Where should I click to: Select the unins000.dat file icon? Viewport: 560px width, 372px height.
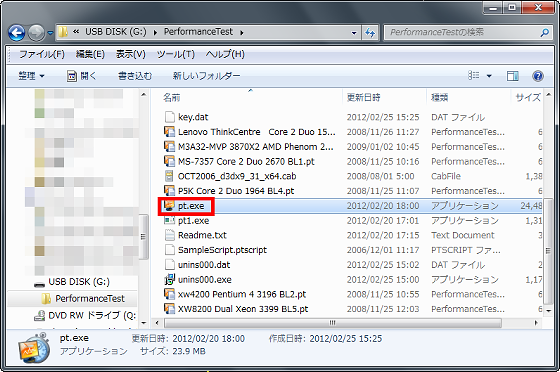coord(169,265)
